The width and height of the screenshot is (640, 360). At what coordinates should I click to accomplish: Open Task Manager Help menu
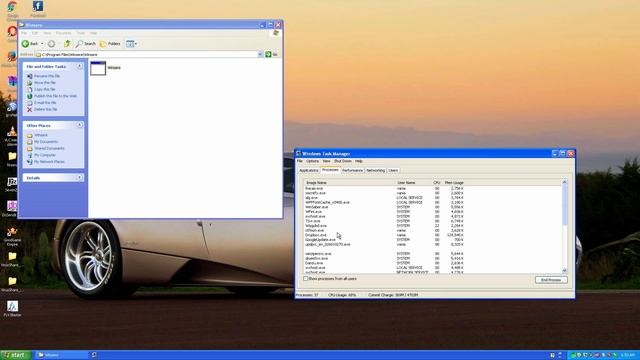click(x=359, y=161)
